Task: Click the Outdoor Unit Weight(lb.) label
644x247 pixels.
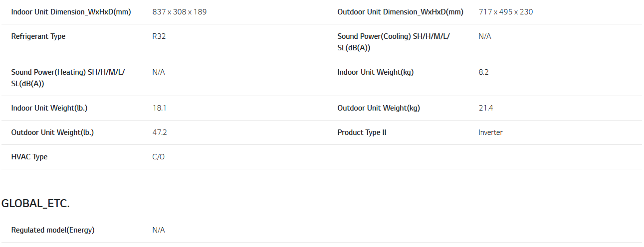Action: point(52,132)
